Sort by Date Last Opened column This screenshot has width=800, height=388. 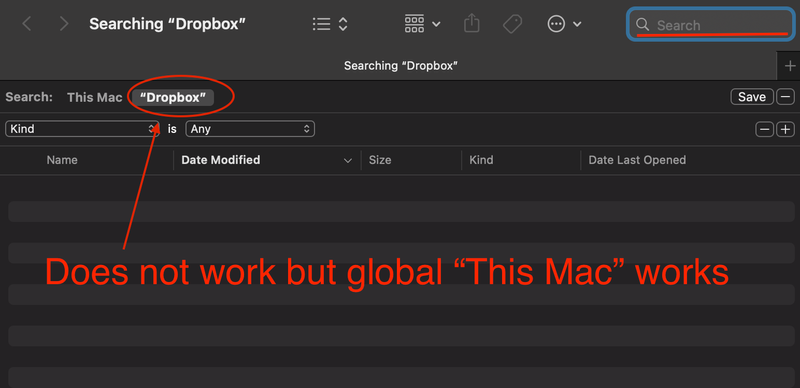(637, 160)
